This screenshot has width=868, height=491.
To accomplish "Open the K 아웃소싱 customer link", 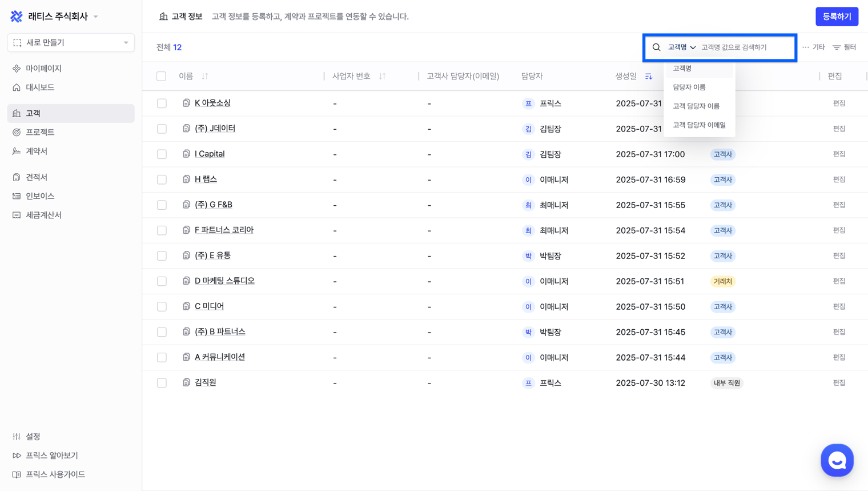I will (x=212, y=103).
